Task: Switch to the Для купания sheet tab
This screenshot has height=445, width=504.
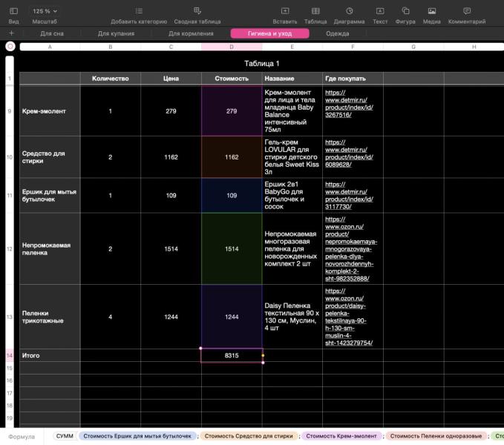Action: [116, 33]
